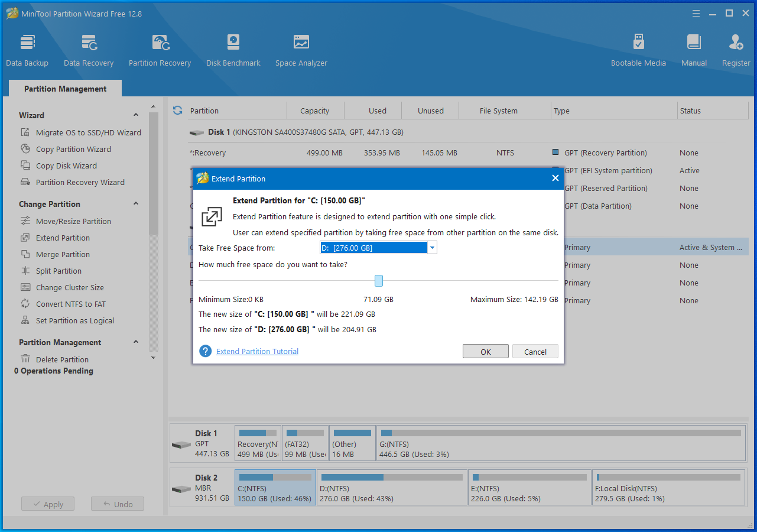
Task: Open Take Free Space from dropdown
Action: (x=432, y=248)
